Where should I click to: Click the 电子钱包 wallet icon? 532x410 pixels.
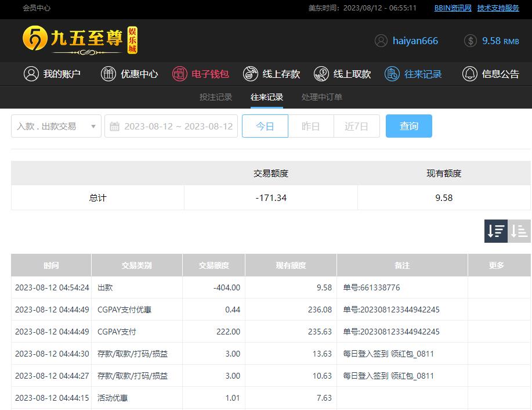click(179, 74)
